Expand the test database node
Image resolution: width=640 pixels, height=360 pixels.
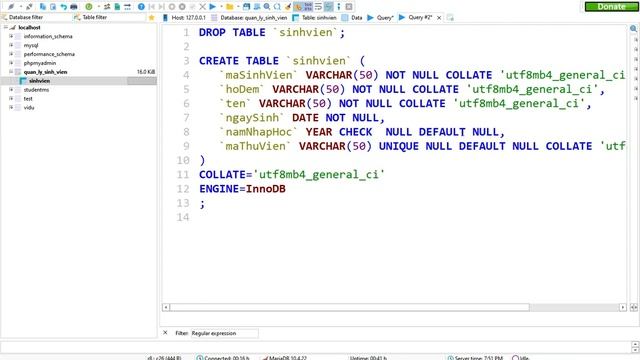(x=11, y=99)
